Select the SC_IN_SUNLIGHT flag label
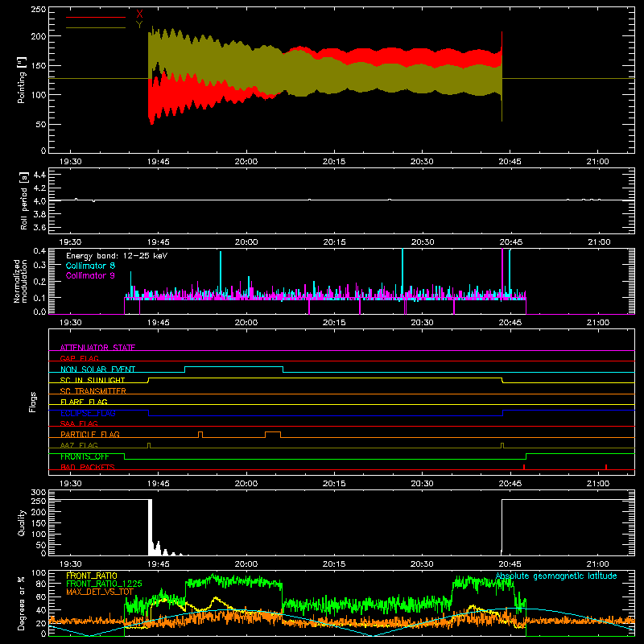 coord(93,380)
